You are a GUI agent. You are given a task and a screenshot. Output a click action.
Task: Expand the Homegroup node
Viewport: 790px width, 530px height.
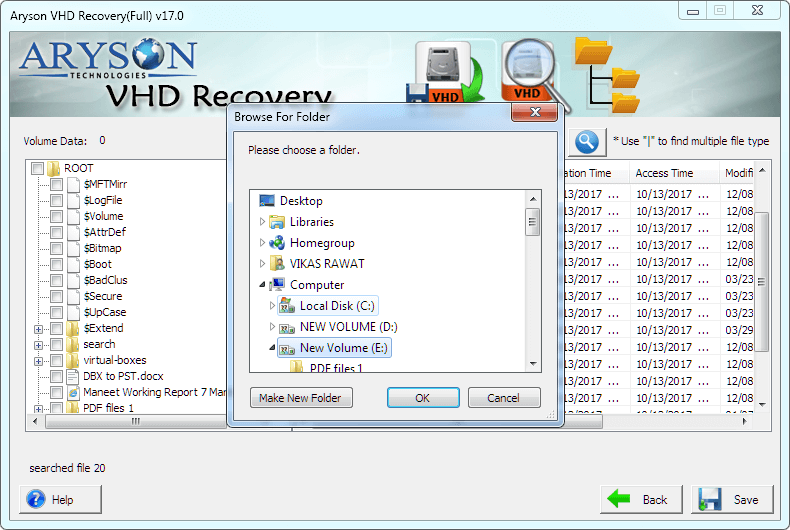click(262, 243)
